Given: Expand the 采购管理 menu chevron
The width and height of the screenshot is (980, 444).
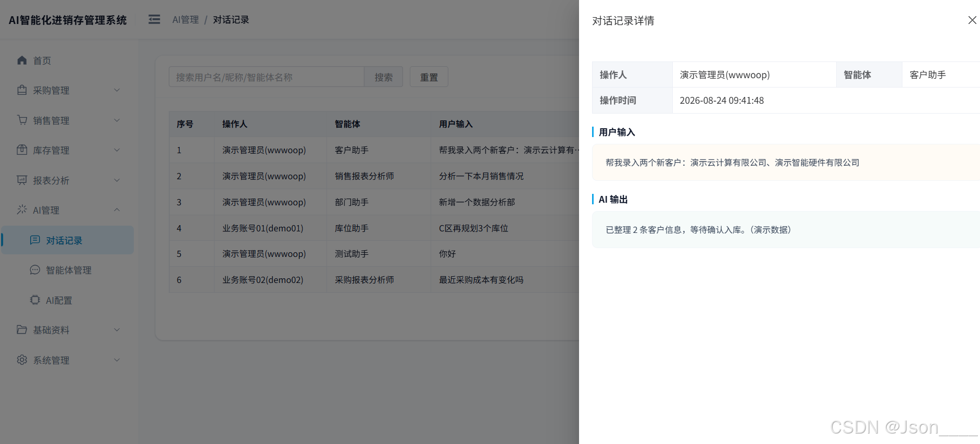Looking at the screenshot, I should pyautogui.click(x=117, y=90).
